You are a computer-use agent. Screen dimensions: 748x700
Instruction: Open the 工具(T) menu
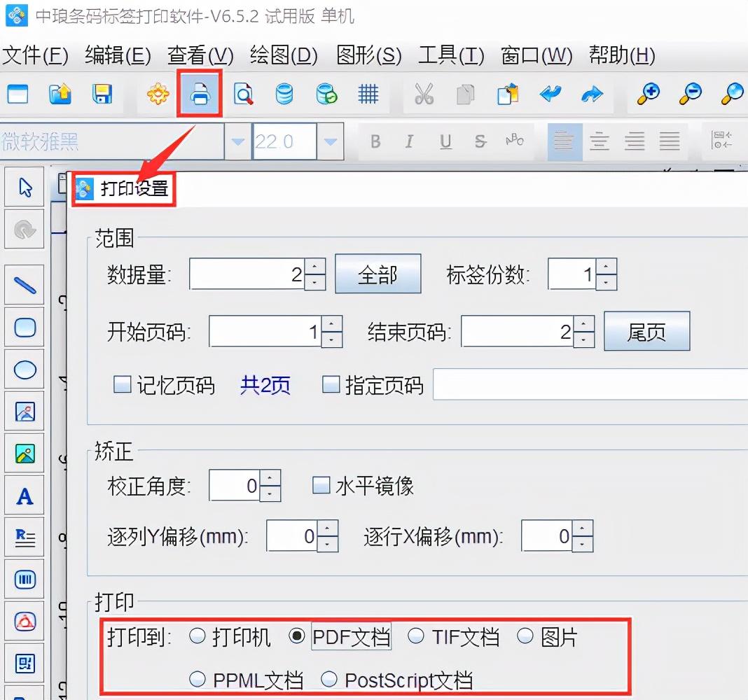[x=451, y=55]
